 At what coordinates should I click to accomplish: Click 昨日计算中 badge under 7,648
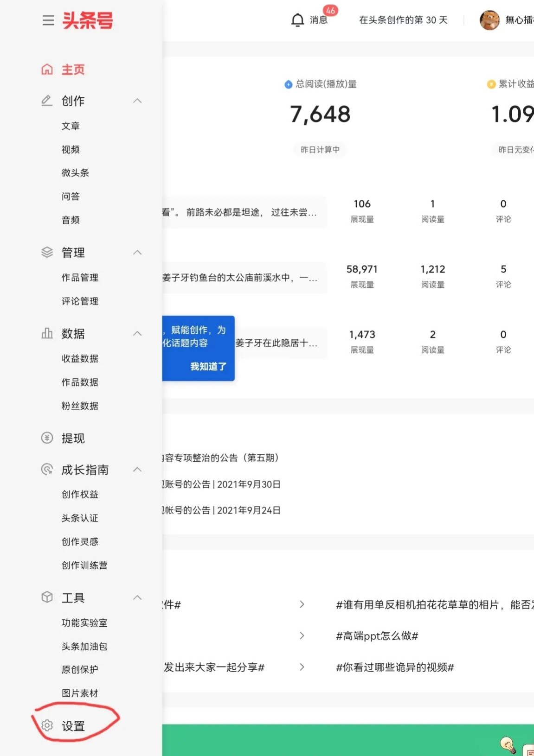320,150
